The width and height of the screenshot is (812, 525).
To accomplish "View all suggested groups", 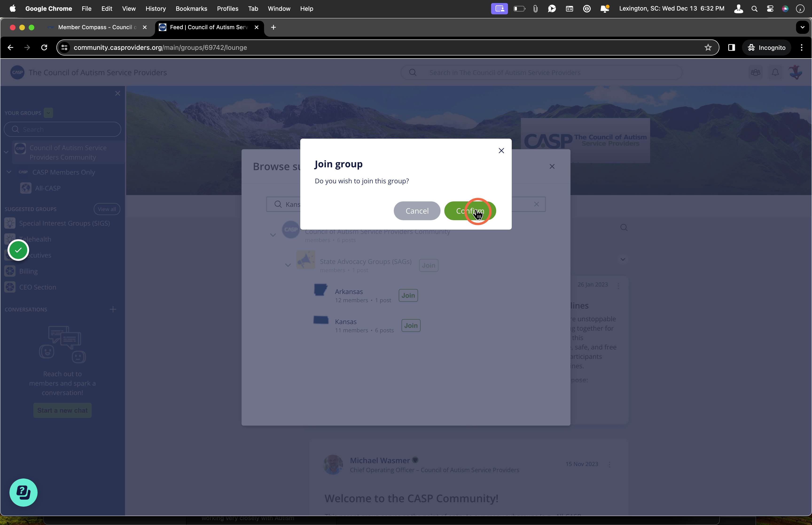I will point(107,209).
